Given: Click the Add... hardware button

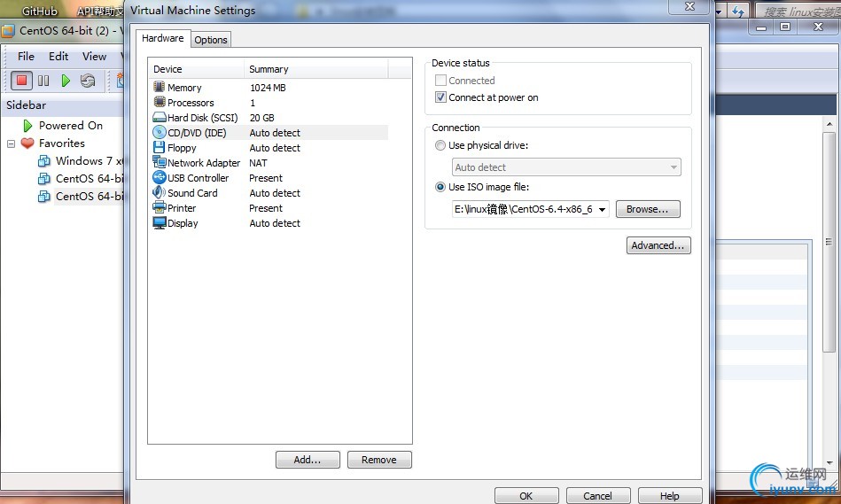Looking at the screenshot, I should click(x=308, y=460).
